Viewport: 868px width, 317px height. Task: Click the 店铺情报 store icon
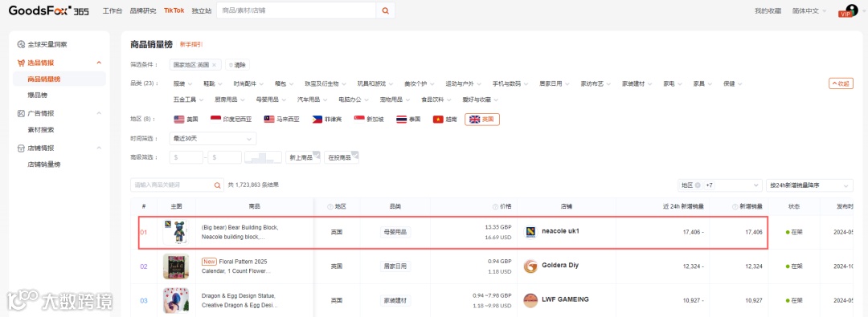(x=21, y=148)
